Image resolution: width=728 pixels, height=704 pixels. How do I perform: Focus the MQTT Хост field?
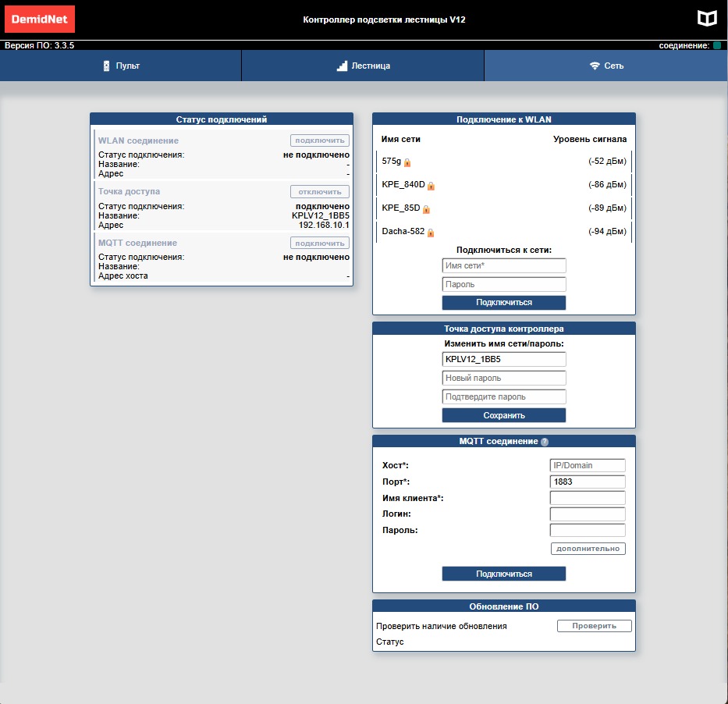coord(587,465)
